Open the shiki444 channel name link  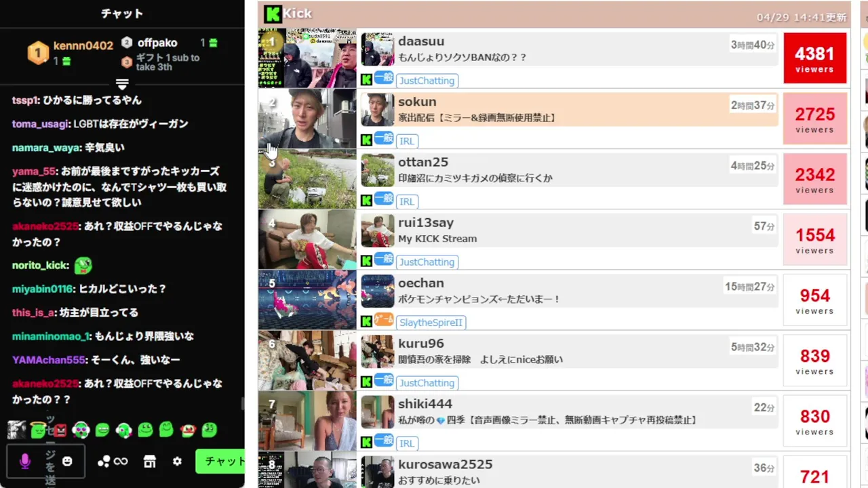[425, 403]
